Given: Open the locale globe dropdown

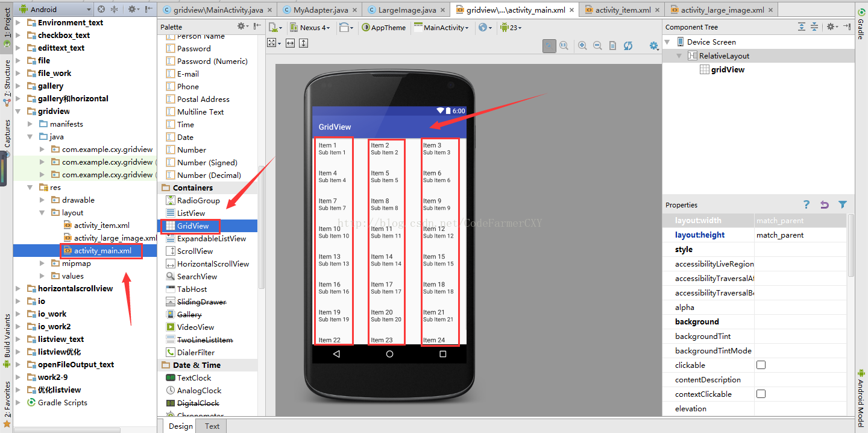Looking at the screenshot, I should (485, 27).
